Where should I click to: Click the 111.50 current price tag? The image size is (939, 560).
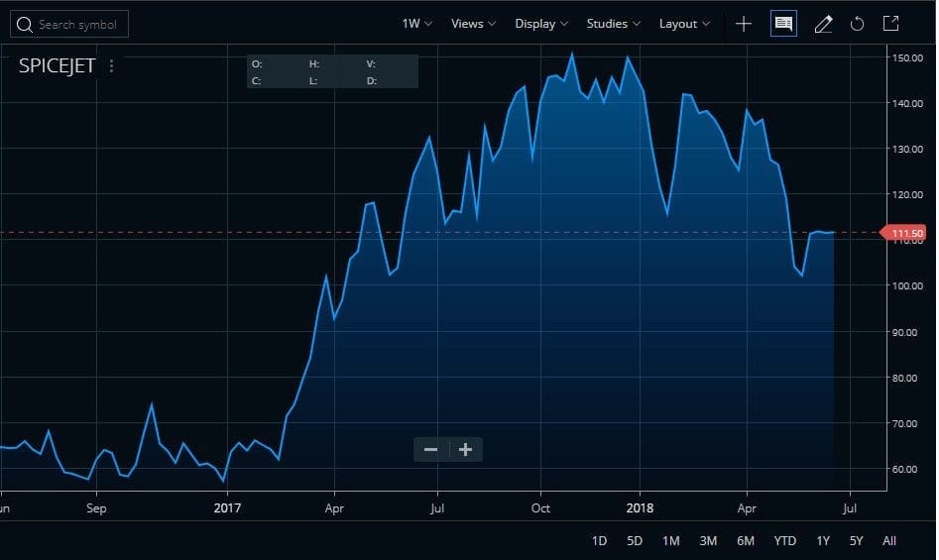pos(903,233)
